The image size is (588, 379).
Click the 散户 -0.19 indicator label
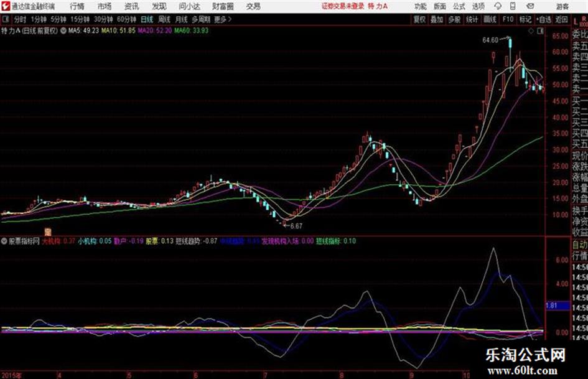click(x=129, y=241)
